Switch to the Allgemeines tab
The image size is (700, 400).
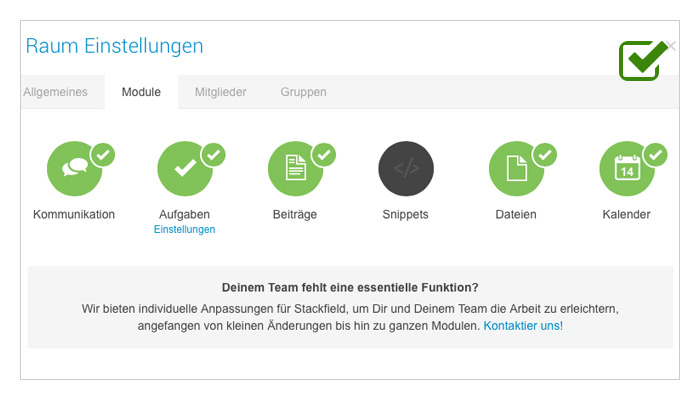coord(56,92)
